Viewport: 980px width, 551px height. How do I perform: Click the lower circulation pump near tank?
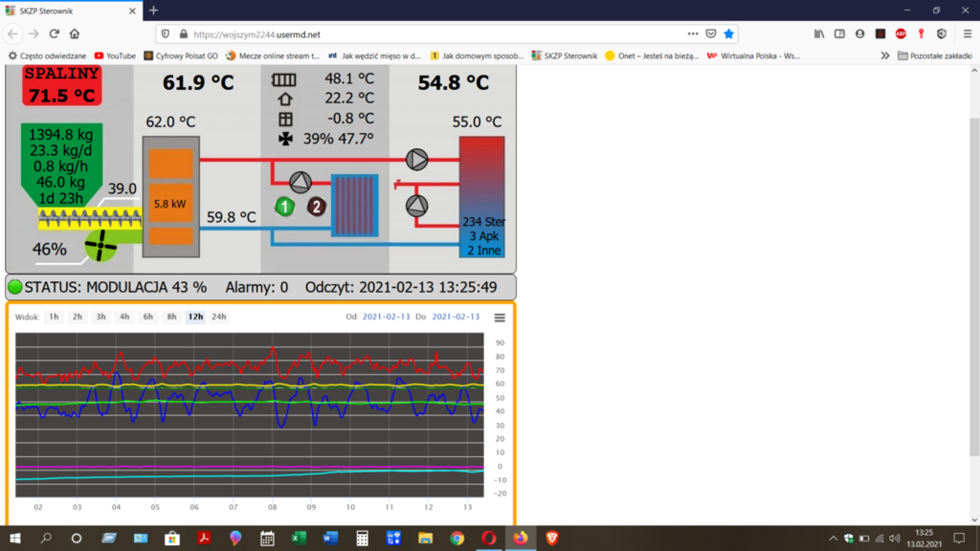point(417,206)
